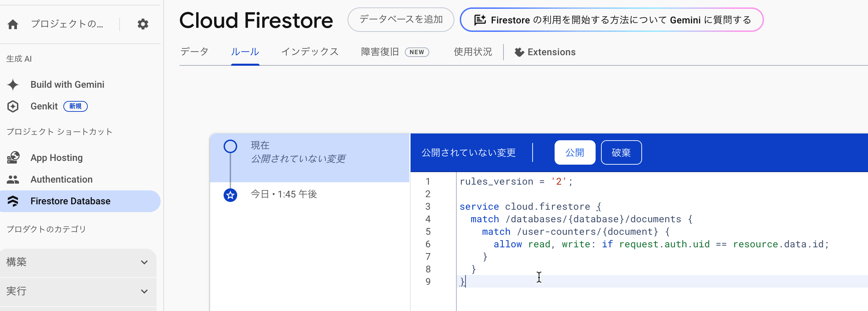The width and height of the screenshot is (868, 311).
Task: Click the App Hosting icon
Action: coord(13,158)
